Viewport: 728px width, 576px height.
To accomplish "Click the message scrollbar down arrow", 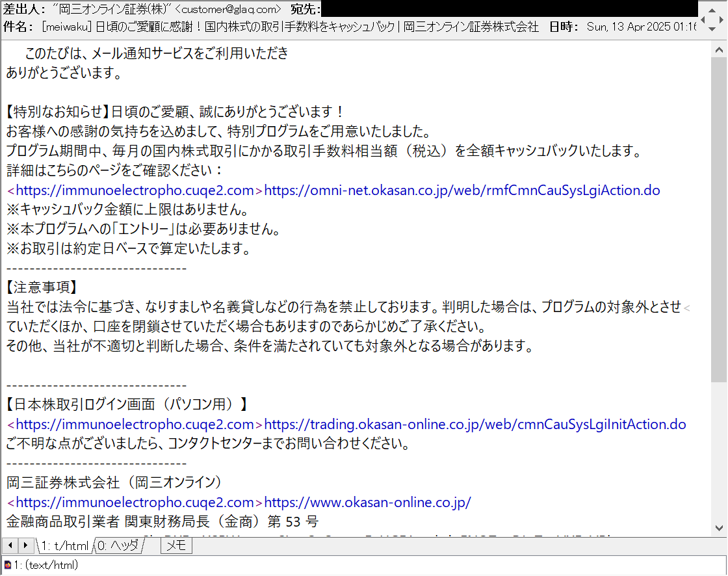I will 719,528.
